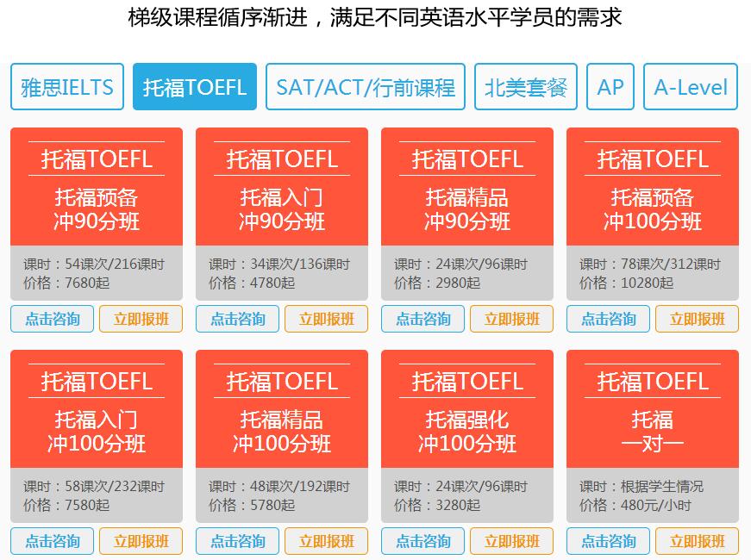Click 点击咨询 under 托福入门冲90分班
751x560 pixels.
point(238,319)
